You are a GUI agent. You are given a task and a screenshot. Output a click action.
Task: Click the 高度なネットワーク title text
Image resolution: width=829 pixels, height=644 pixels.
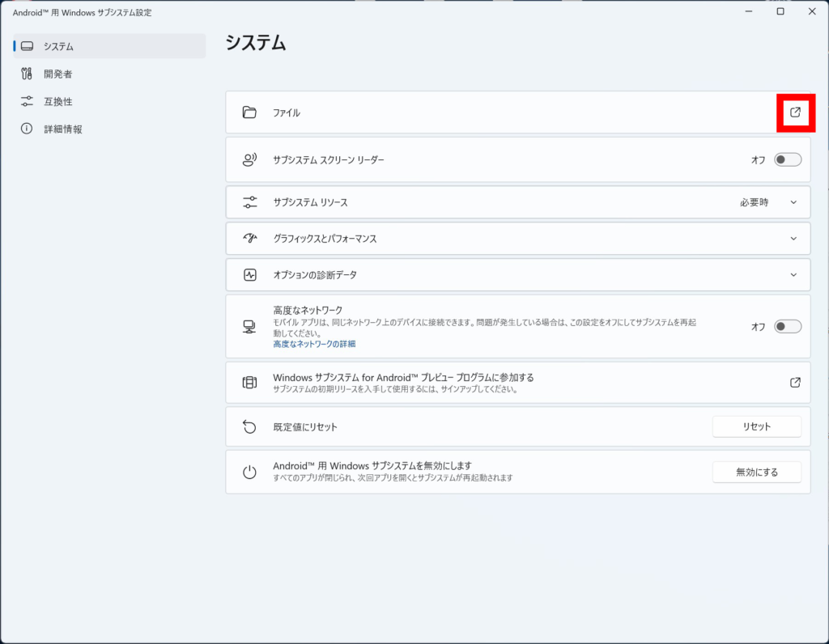coord(308,310)
